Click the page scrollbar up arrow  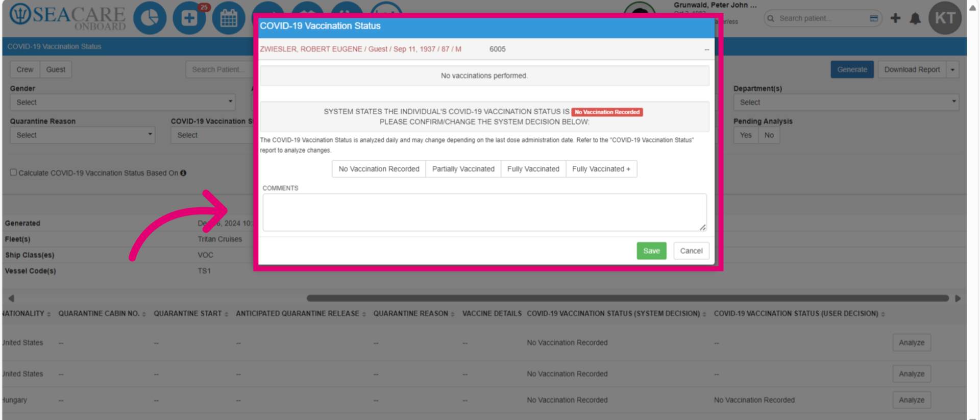coord(973,7)
